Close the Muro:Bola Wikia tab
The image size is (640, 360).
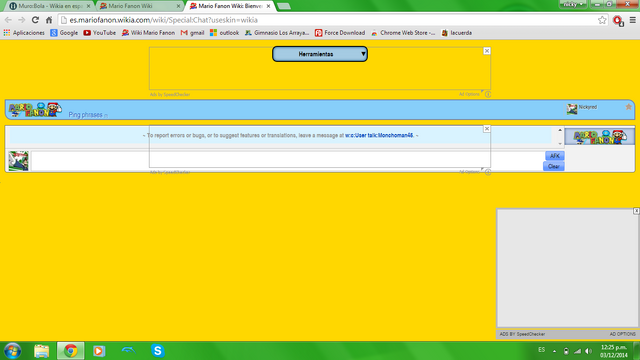point(89,6)
